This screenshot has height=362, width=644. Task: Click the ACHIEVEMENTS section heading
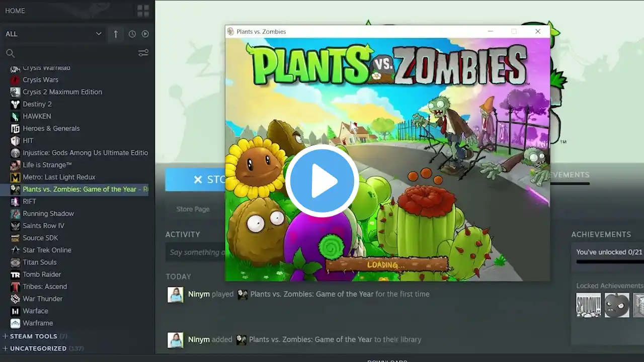pyautogui.click(x=601, y=234)
